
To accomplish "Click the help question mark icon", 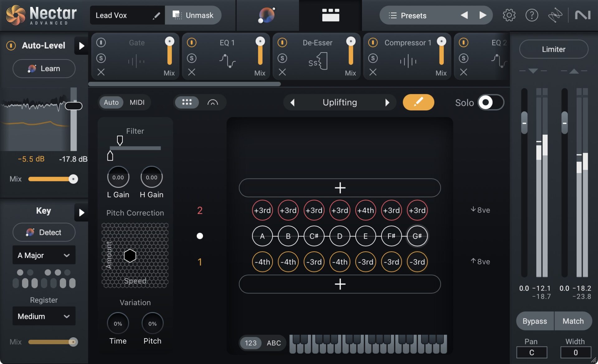I will point(532,15).
